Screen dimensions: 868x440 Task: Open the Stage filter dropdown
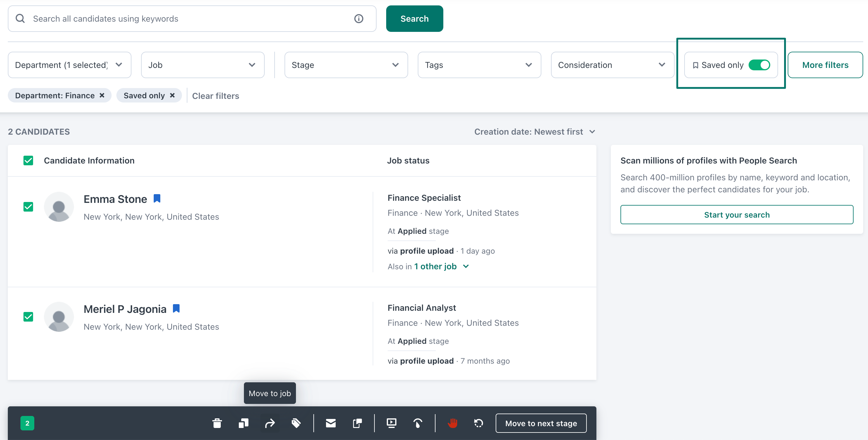click(x=346, y=65)
